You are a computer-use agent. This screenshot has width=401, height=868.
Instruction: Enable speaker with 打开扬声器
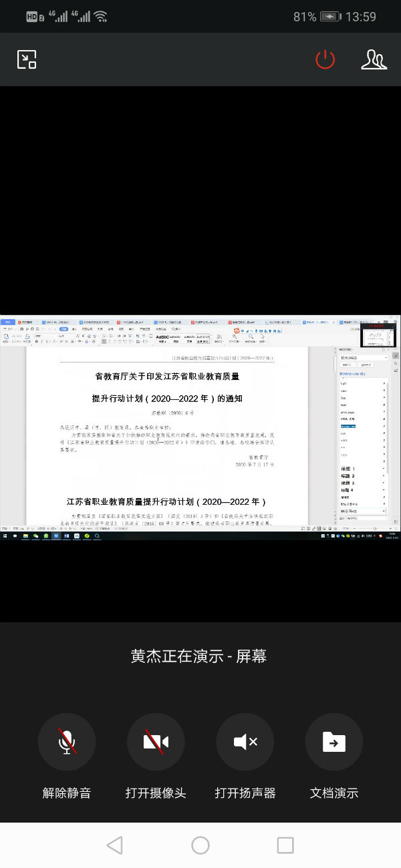pos(245,742)
